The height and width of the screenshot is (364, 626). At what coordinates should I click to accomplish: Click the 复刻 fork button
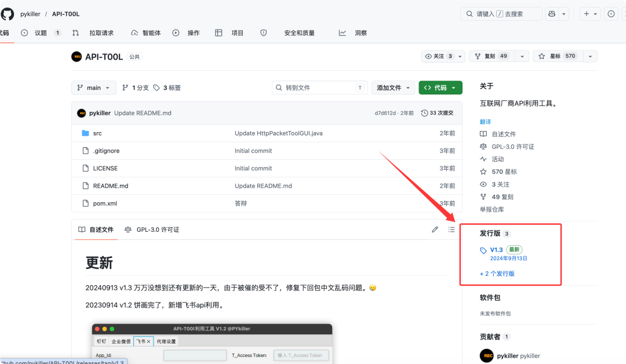coord(492,56)
